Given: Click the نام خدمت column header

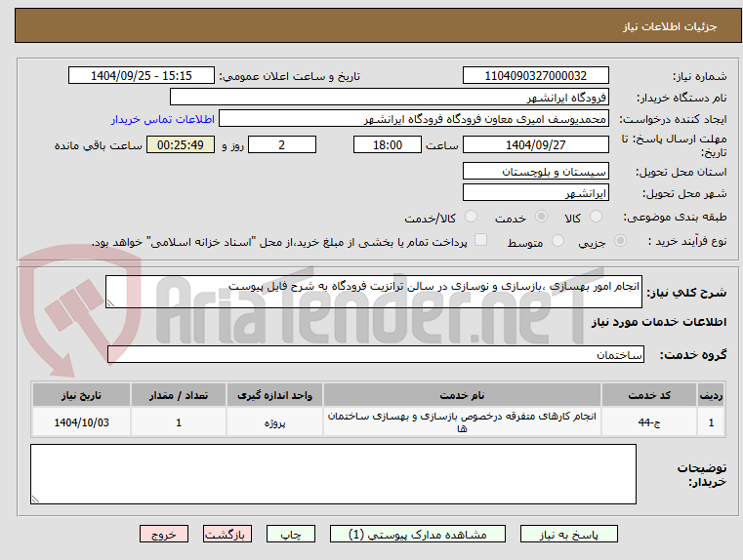Looking at the screenshot, I should click(462, 395).
